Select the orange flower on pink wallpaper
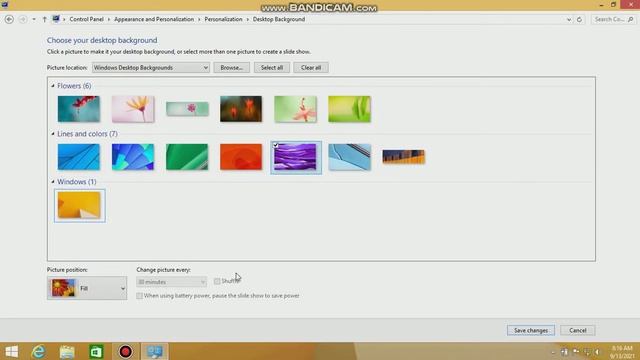640x360 pixels. 133,109
